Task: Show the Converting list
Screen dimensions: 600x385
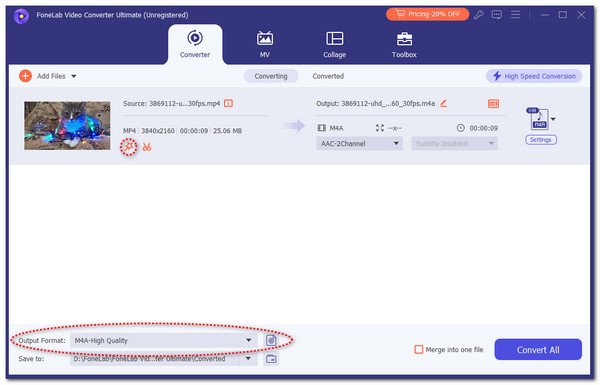Action: 271,76
